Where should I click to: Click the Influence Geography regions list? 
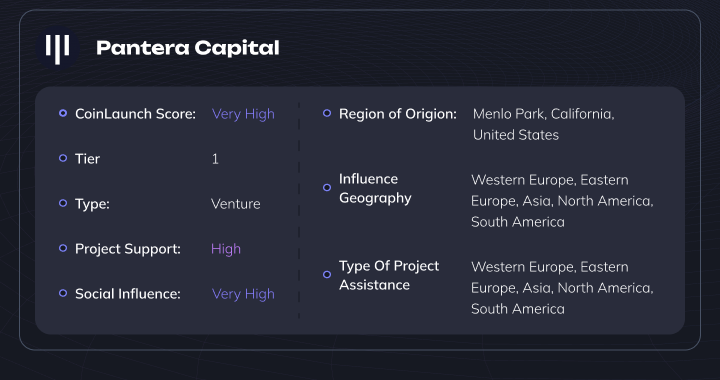562,201
